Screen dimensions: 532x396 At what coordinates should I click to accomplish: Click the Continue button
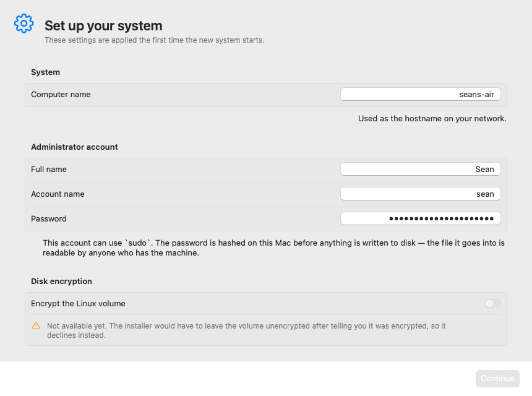(x=497, y=378)
